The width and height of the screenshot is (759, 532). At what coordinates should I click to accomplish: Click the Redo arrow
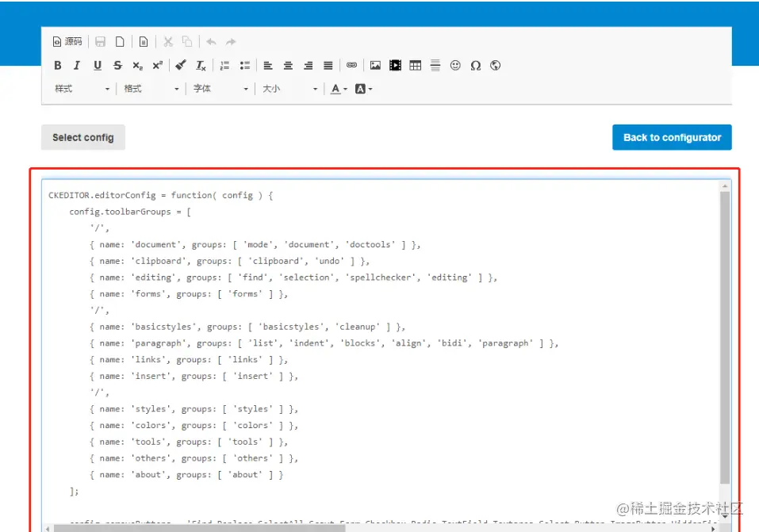tap(231, 42)
